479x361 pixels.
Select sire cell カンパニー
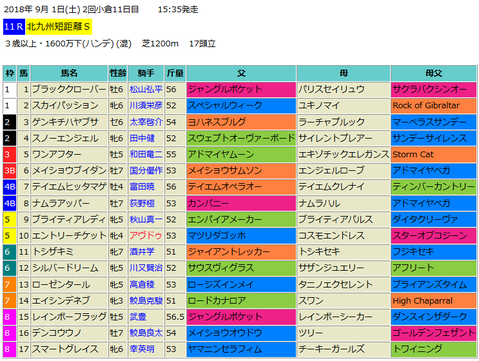[x=241, y=203]
